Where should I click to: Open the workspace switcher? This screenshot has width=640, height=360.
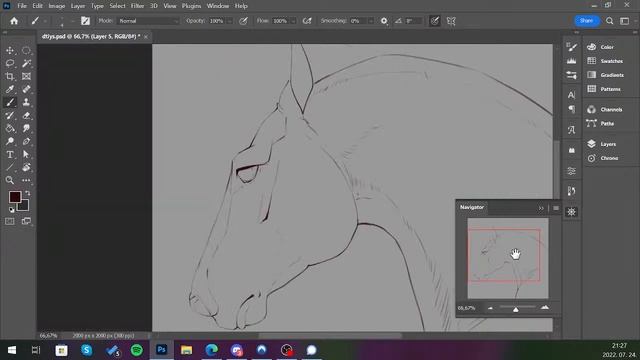(625, 21)
